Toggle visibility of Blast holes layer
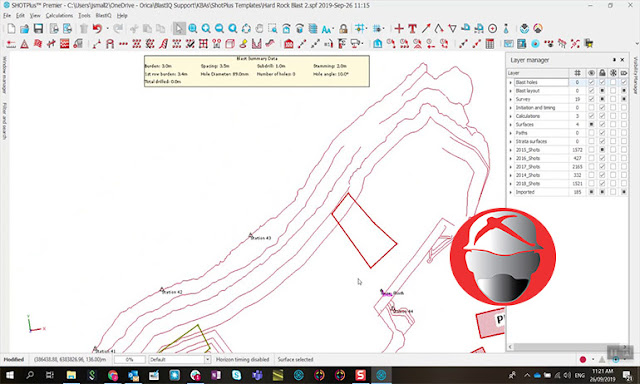 point(591,82)
